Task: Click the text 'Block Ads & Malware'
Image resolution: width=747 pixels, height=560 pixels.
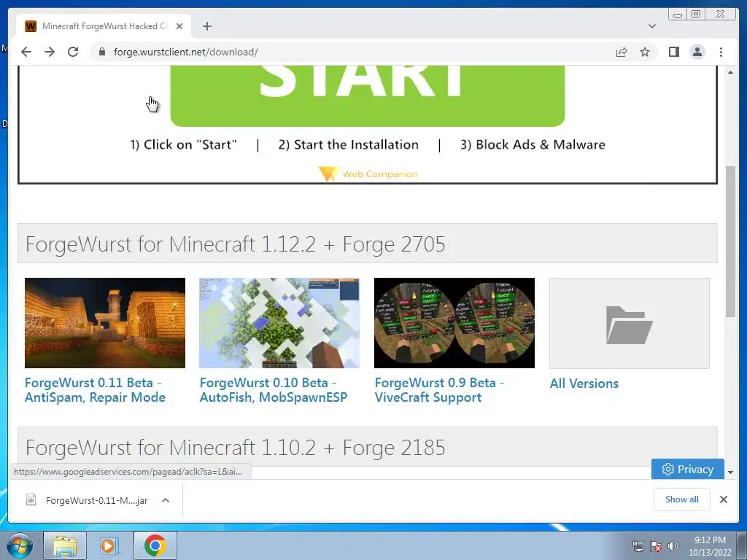Action: pos(541,145)
